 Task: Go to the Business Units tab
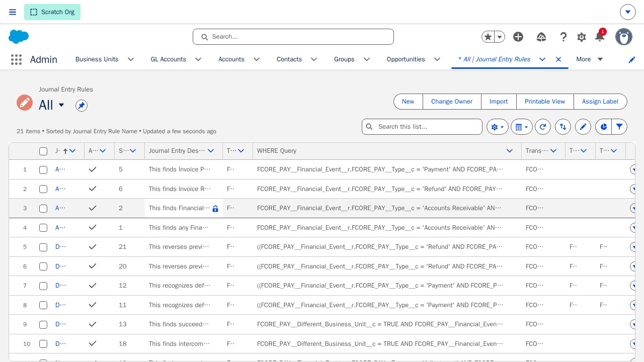tap(97, 59)
